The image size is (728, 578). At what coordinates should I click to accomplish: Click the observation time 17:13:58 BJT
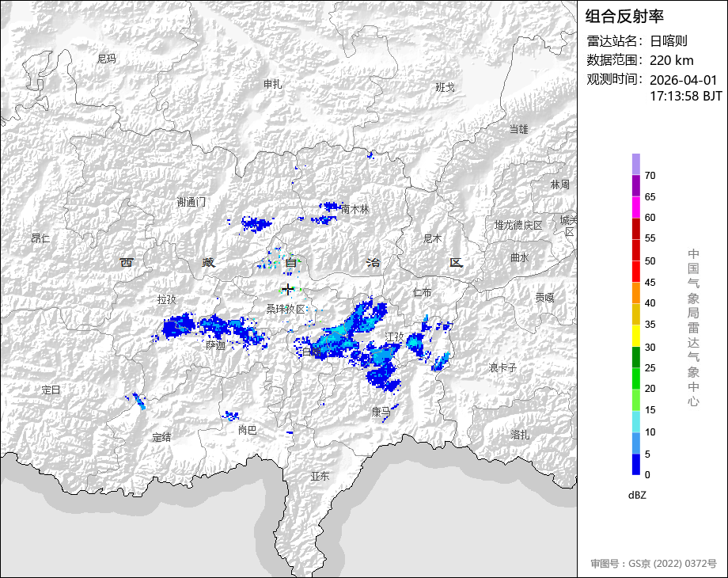click(x=686, y=96)
